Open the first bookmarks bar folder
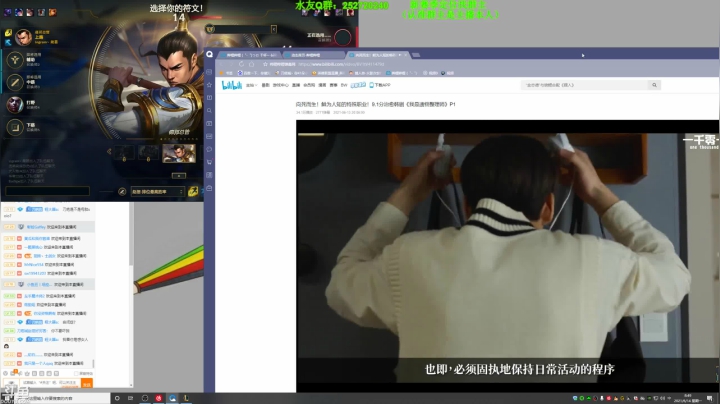The width and height of the screenshot is (720, 404). tap(226, 73)
